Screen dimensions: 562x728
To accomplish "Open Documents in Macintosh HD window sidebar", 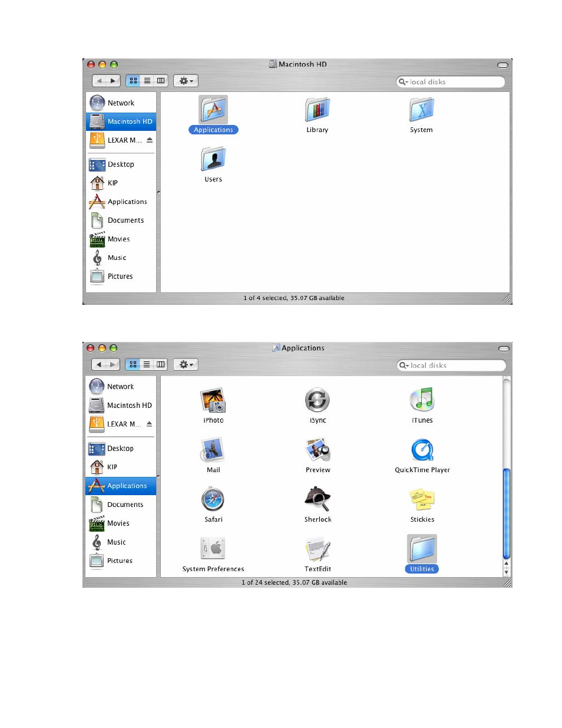I will click(x=121, y=220).
